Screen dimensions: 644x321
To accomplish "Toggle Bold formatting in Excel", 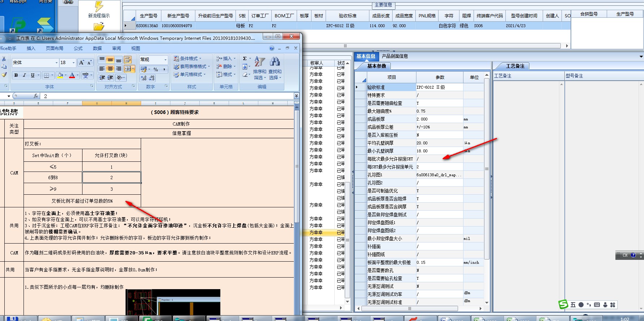I will [x=16, y=75].
